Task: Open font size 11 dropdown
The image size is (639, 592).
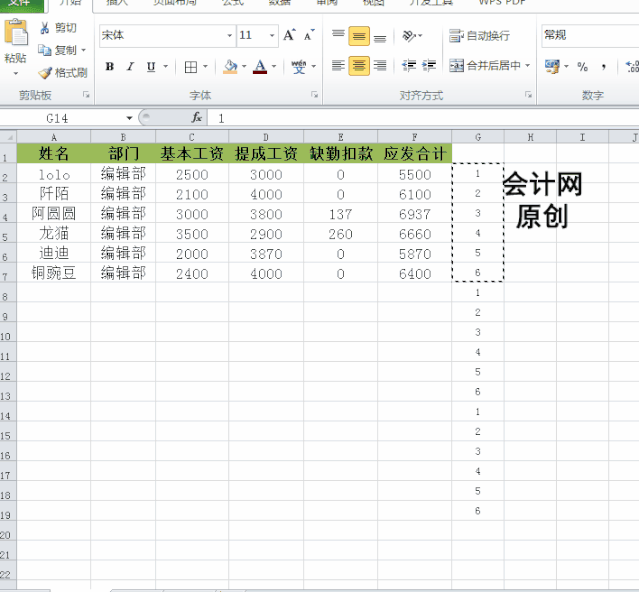Action: (272, 35)
